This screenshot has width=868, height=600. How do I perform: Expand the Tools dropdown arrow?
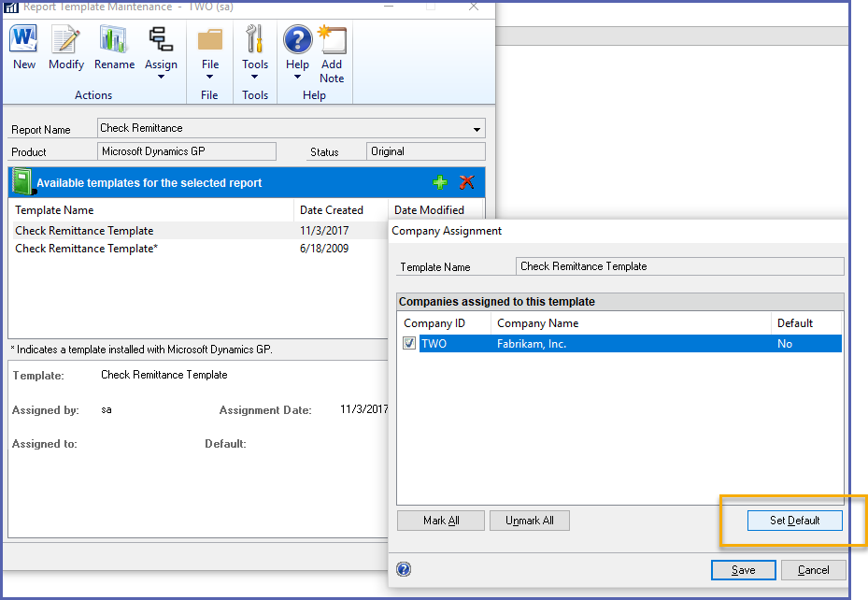[255, 77]
